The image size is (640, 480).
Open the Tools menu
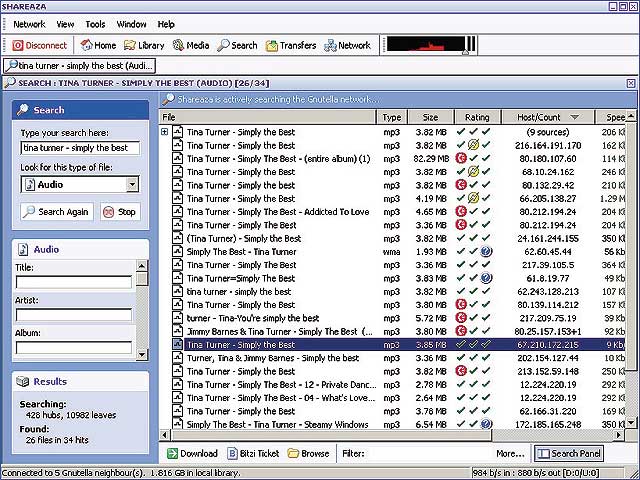point(96,24)
